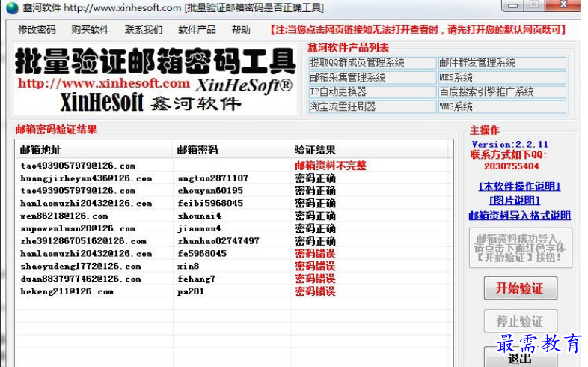
Task: Select the shaoyudeng1772@126.com row
Action: click(x=234, y=266)
